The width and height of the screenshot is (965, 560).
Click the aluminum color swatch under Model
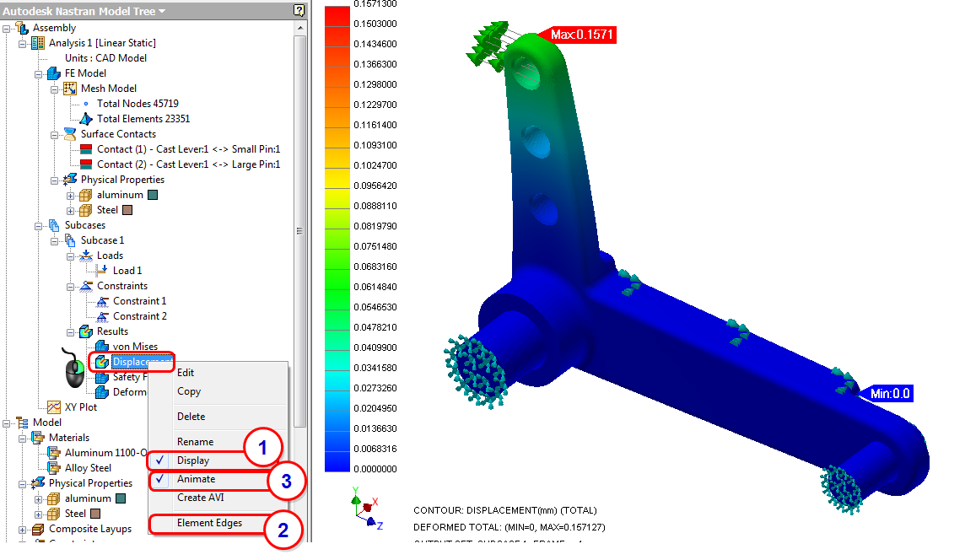121,498
